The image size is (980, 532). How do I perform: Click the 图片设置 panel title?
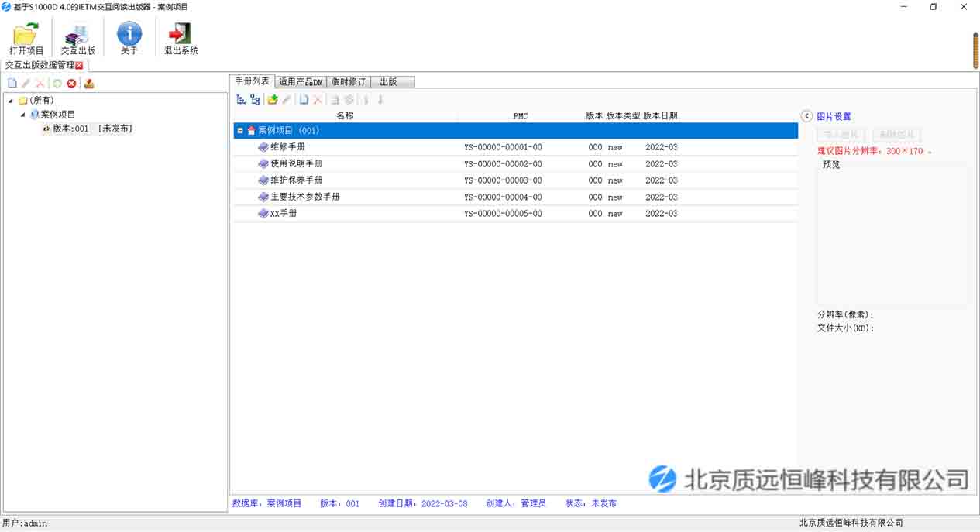(x=834, y=116)
